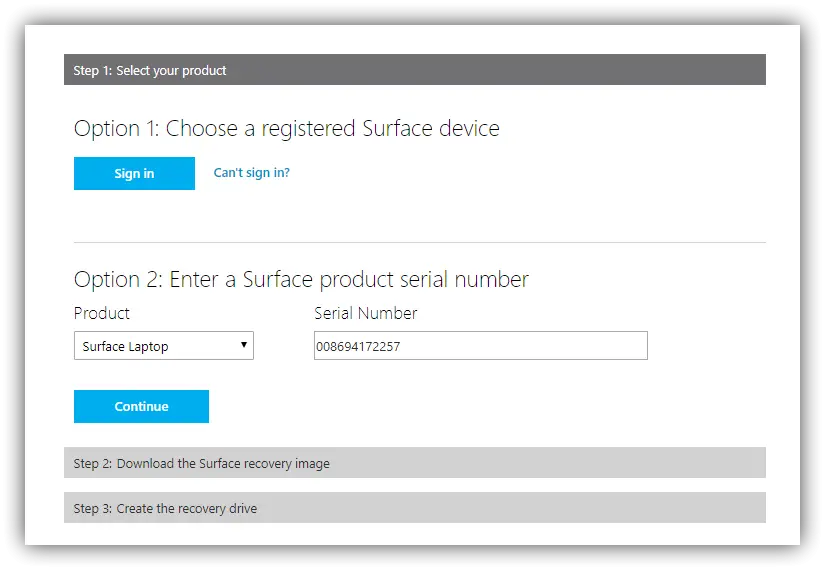Click the Option 1 registered Surface device heading
Image resolution: width=825 pixels, height=570 pixels.
tap(286, 129)
